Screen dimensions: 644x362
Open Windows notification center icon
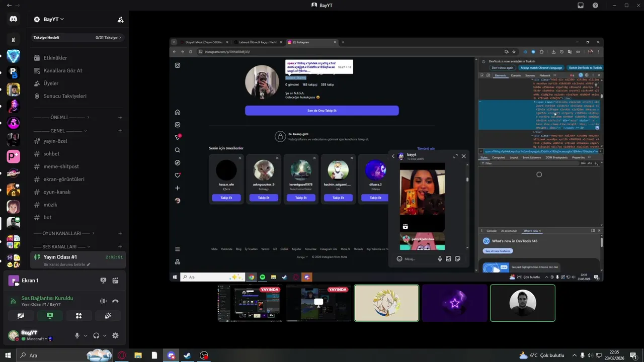click(633, 355)
